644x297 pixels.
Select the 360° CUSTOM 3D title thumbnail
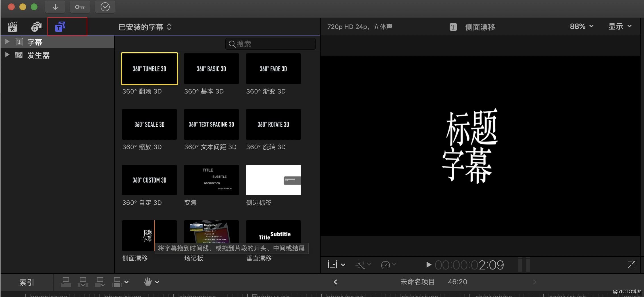[149, 180]
